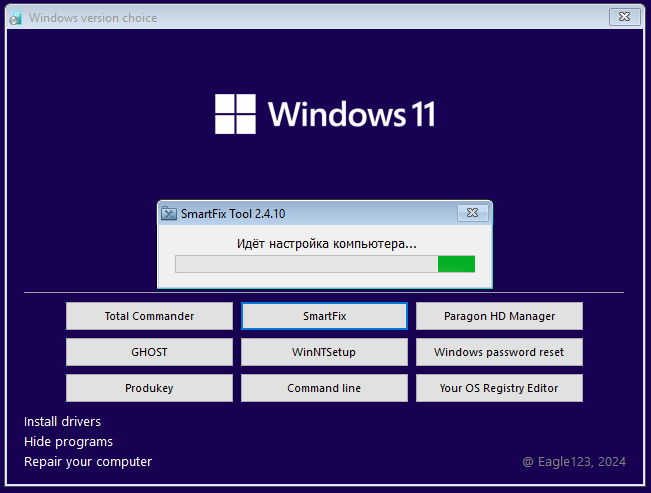Launch Produkey
Screen dimensions: 651x493
[149, 388]
